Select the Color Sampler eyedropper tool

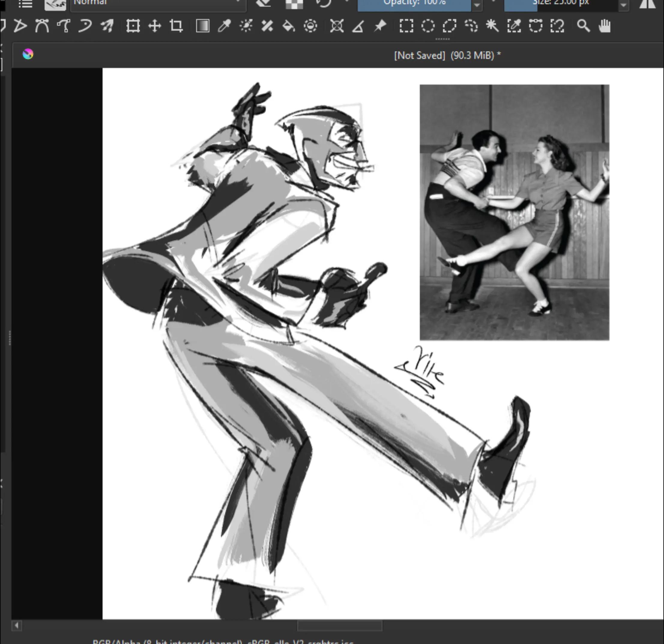[x=224, y=26]
